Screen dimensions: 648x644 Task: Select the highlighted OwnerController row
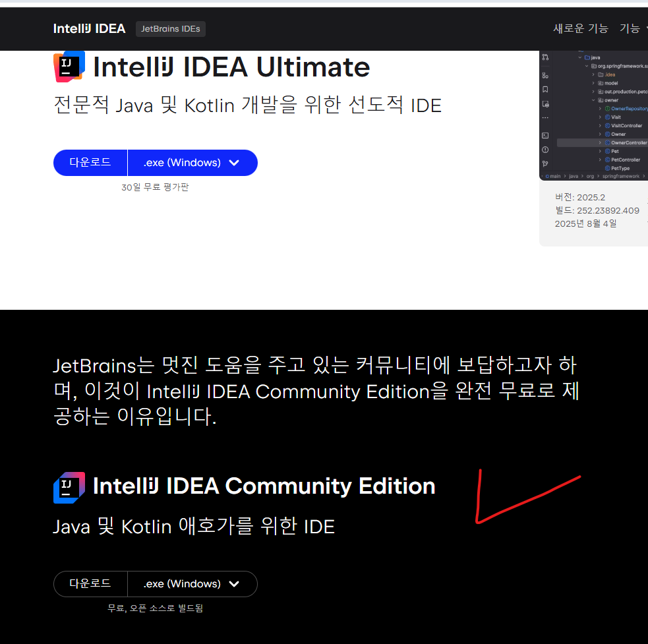[603, 142]
